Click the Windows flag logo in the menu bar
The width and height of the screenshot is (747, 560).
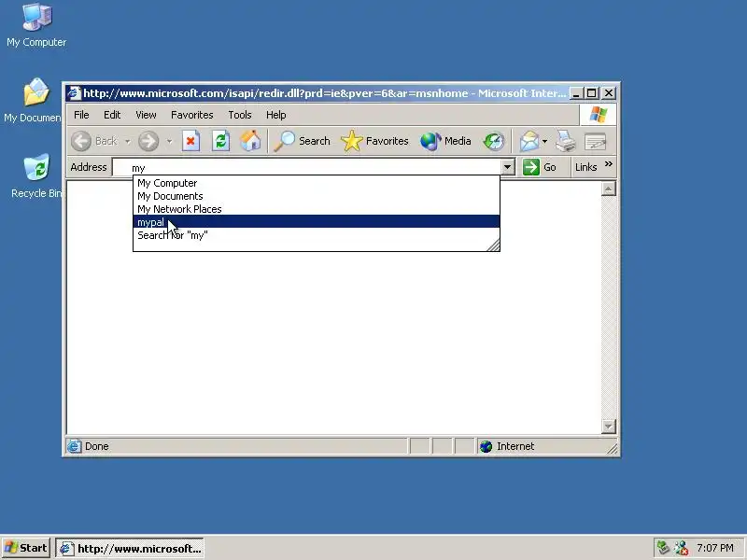(598, 115)
